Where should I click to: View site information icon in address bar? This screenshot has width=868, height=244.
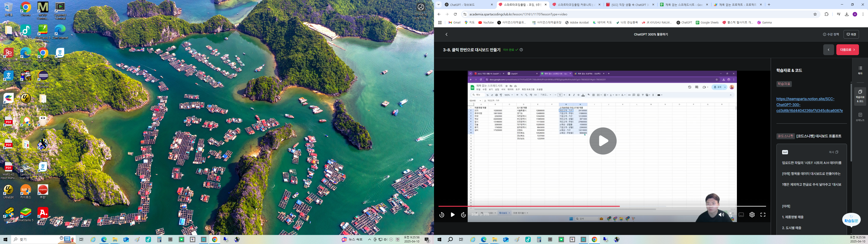click(465, 14)
